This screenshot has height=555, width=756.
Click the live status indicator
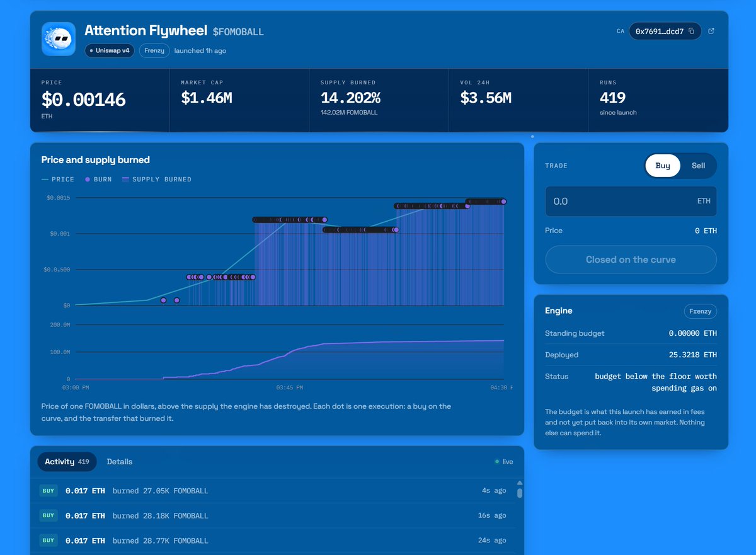(504, 462)
